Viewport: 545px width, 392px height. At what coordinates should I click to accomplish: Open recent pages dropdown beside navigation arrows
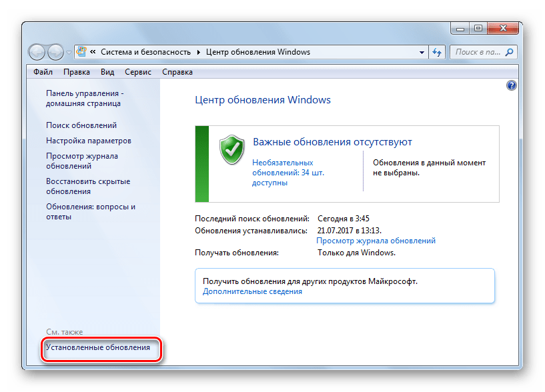coord(69,53)
